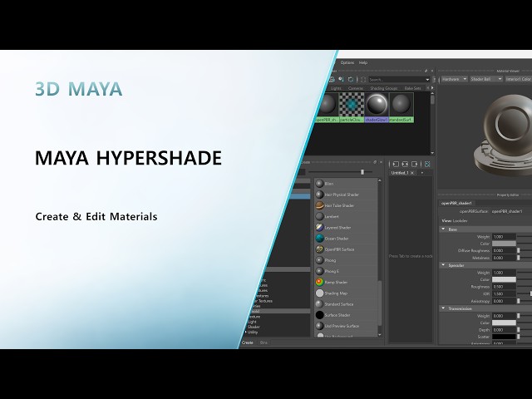Viewport: 532px width, 399px height.
Task: Click the teal frame-all graph icon
Action: tap(427, 164)
